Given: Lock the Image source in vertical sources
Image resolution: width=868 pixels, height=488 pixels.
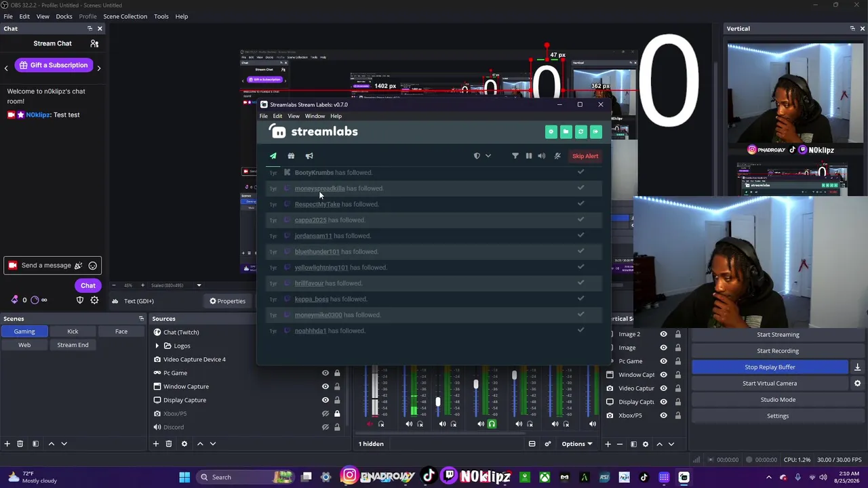Looking at the screenshot, I should click(x=677, y=348).
